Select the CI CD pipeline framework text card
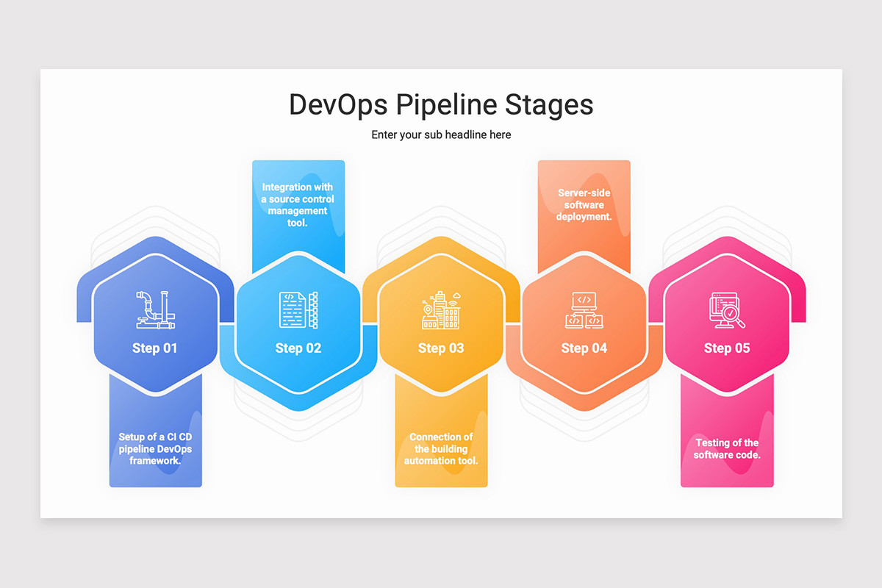The width and height of the screenshot is (882, 588). click(x=155, y=447)
